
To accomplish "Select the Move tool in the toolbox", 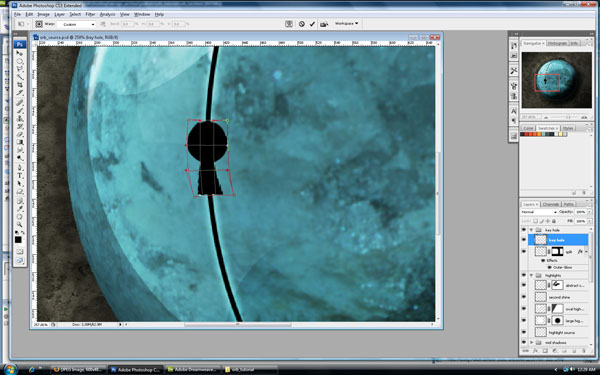I will tap(20, 53).
